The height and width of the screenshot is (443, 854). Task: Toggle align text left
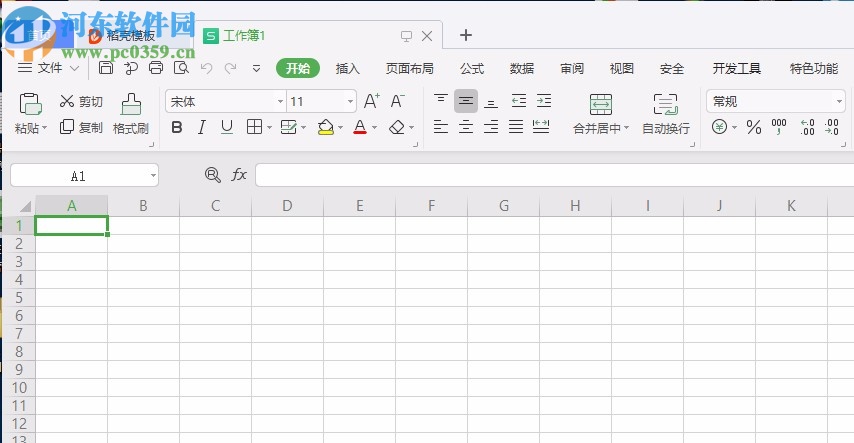pos(441,126)
